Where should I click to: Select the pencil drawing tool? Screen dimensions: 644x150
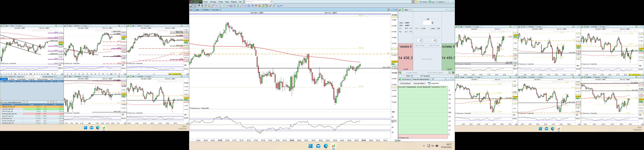[x=191, y=6]
